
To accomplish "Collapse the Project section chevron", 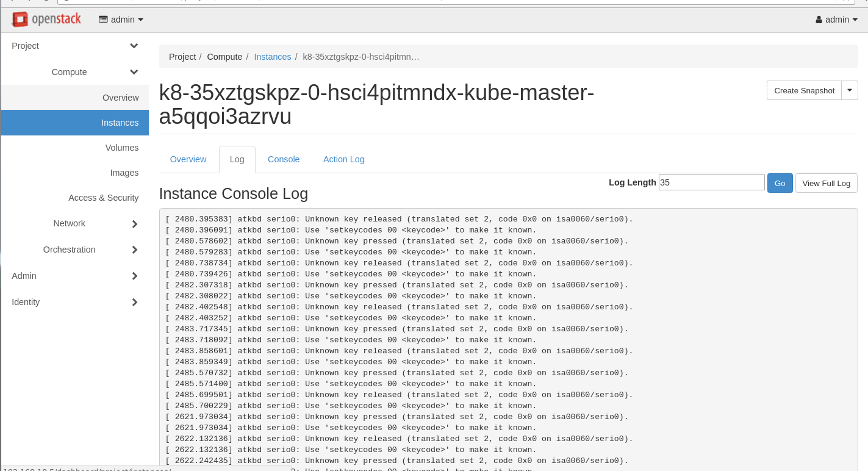I will (134, 46).
